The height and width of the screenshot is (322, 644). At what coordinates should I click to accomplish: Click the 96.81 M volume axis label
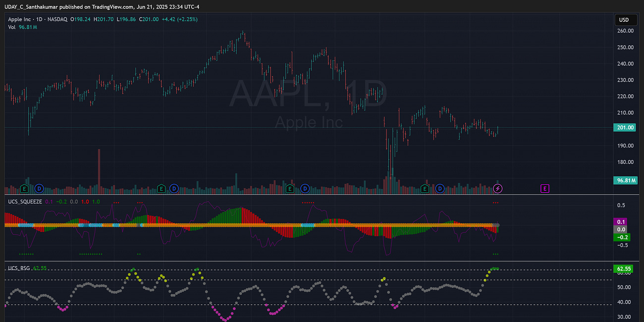coord(626,180)
